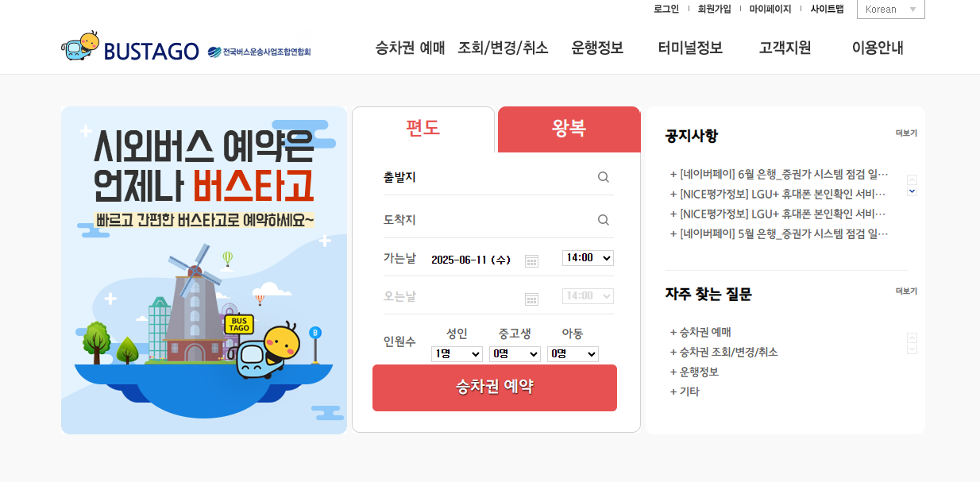Screen dimensions: 980x482
Task: Open the return date calendar icon
Action: point(532,299)
